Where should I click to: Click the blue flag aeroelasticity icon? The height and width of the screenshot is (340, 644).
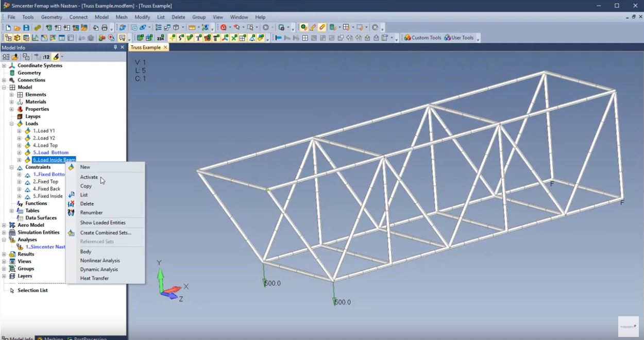coord(278,38)
